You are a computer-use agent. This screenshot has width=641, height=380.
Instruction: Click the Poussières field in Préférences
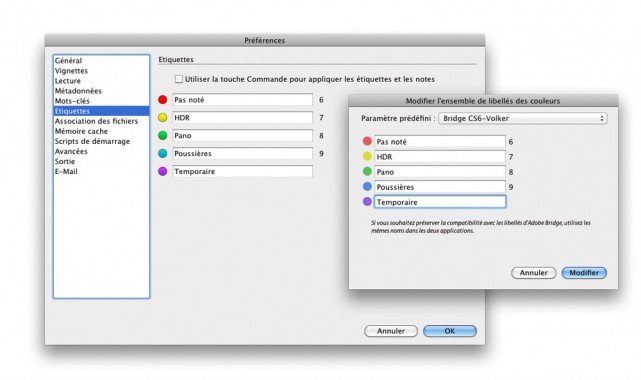242,154
